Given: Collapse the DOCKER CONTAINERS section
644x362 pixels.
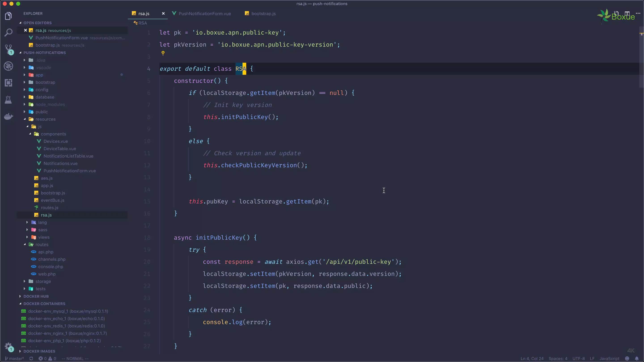Looking at the screenshot, I should click(x=44, y=304).
